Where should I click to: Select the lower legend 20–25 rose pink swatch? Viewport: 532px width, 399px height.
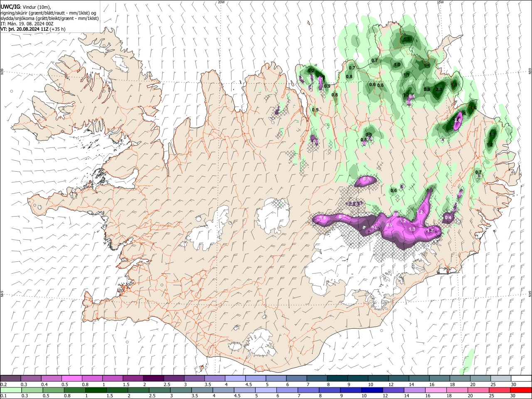478,390
